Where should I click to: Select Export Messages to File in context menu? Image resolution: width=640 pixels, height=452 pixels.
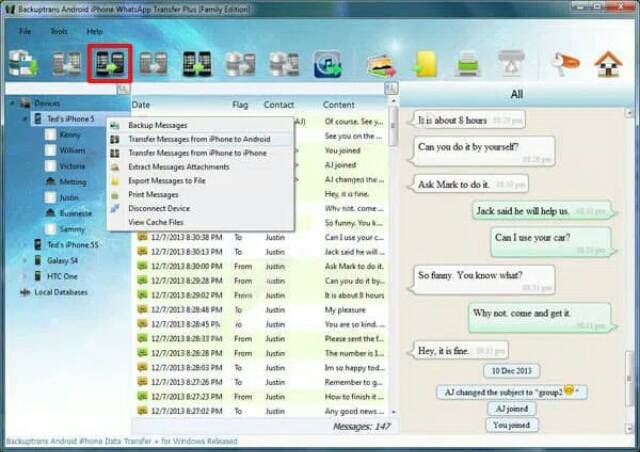pos(167,181)
